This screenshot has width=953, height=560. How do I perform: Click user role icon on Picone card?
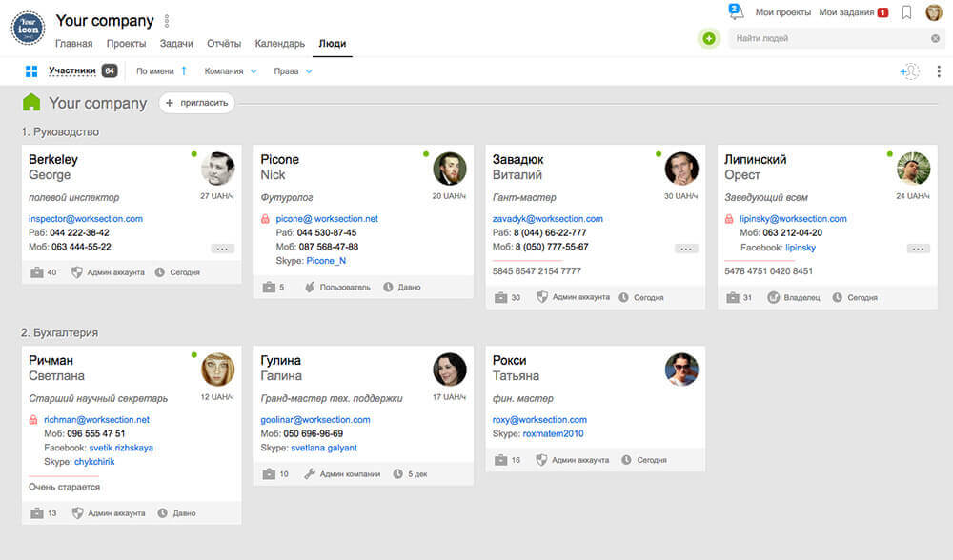click(x=310, y=287)
